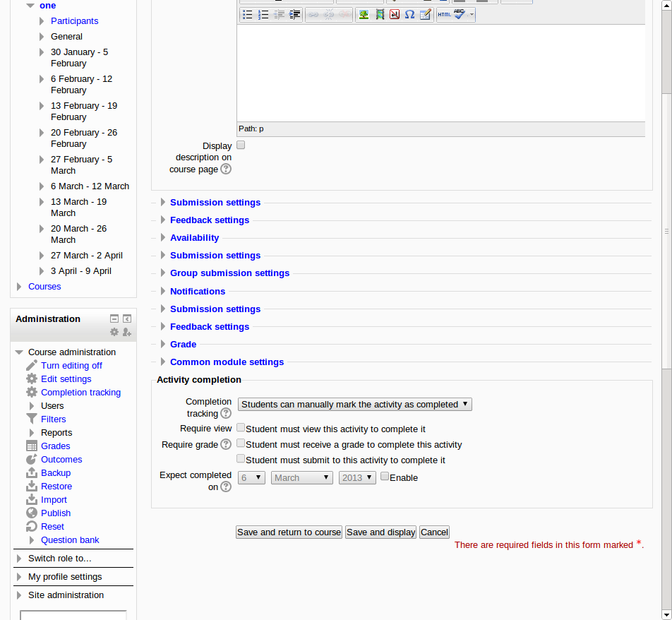Tick the Enable checkbox for expected completion date
The height and width of the screenshot is (620, 672).
tap(385, 476)
